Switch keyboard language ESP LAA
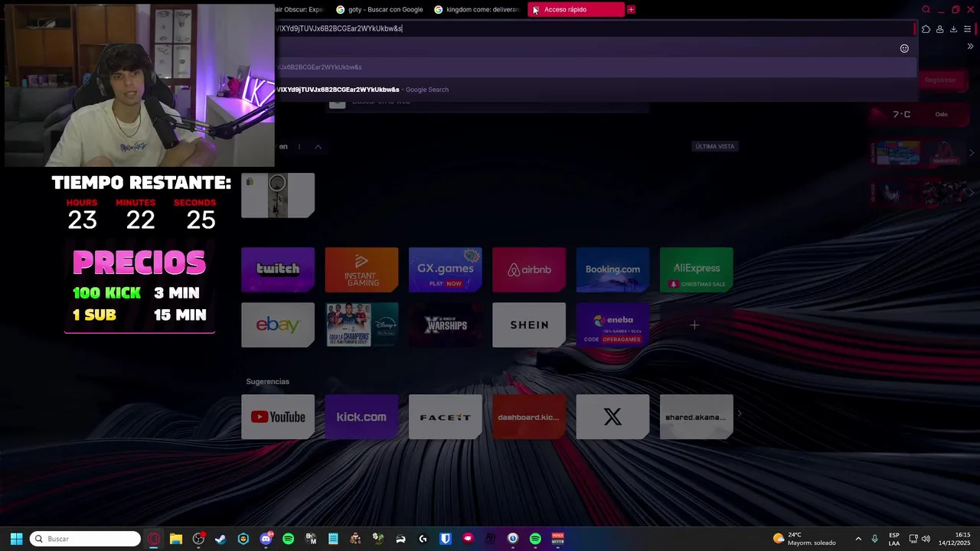This screenshot has height=551, width=980. point(894,539)
